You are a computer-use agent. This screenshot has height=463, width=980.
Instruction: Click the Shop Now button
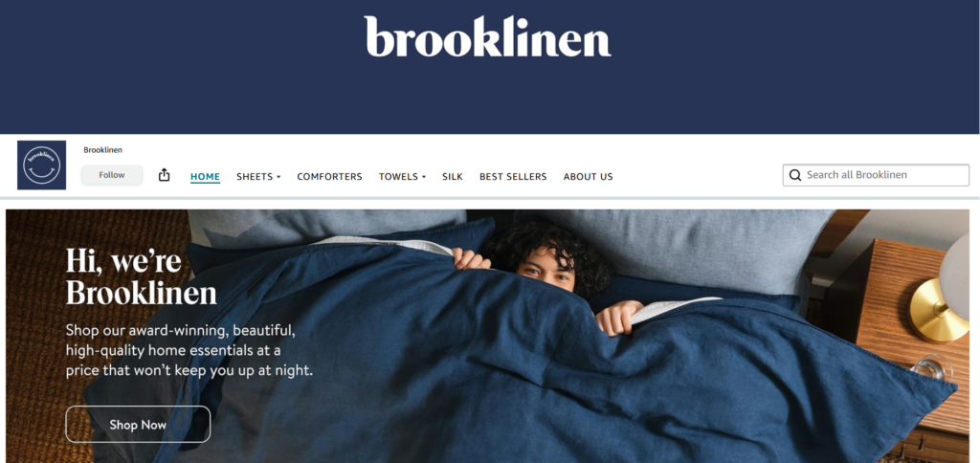coord(138,425)
